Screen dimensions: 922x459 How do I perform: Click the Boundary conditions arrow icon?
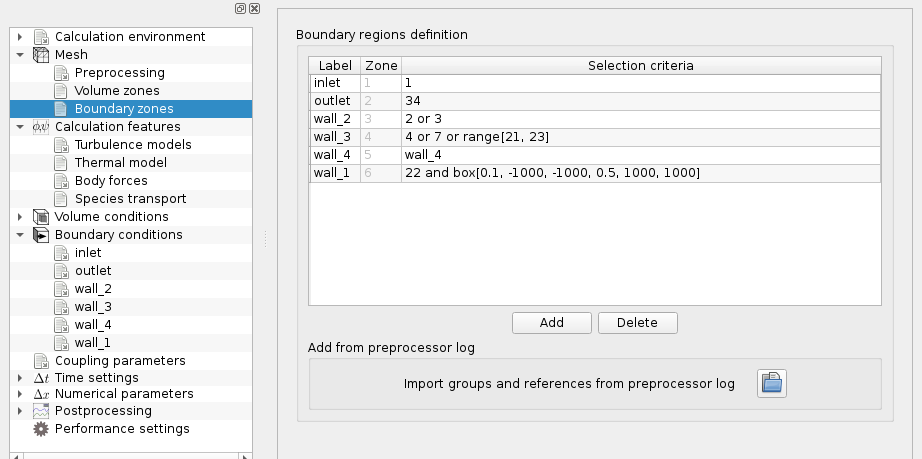[41, 235]
